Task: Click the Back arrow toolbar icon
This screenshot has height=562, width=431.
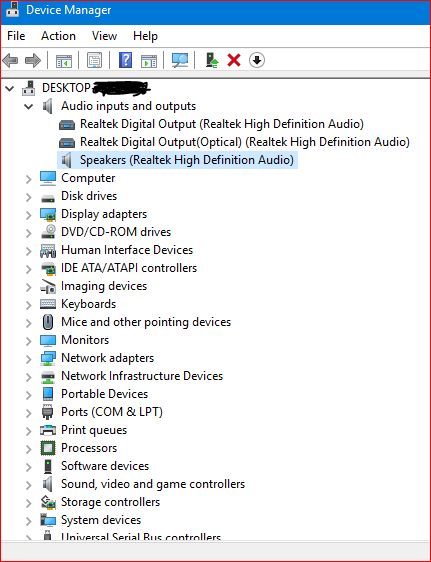Action: pos(10,60)
